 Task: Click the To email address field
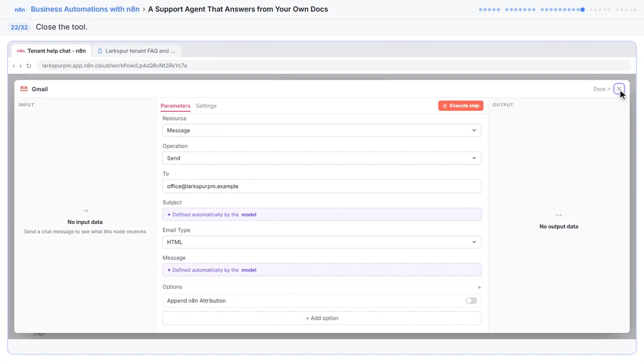321,186
